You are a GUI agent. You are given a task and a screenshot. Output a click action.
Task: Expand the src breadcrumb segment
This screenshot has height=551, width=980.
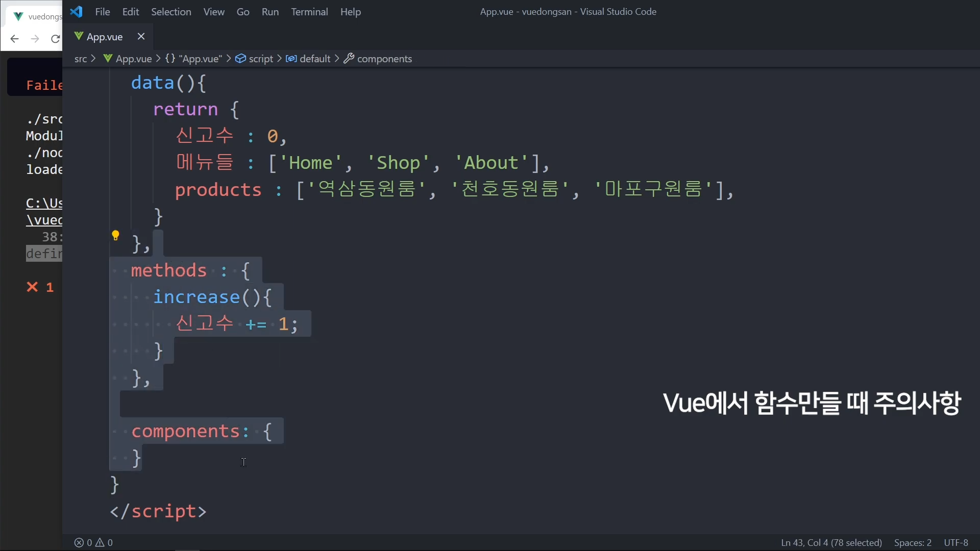coord(81,59)
